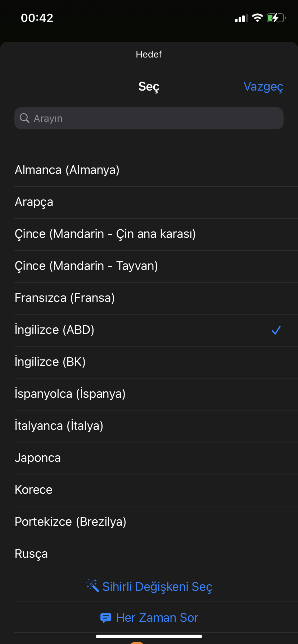Viewport: 298px width, 644px height.
Task: Tap the battery charging indicator
Action: [276, 18]
